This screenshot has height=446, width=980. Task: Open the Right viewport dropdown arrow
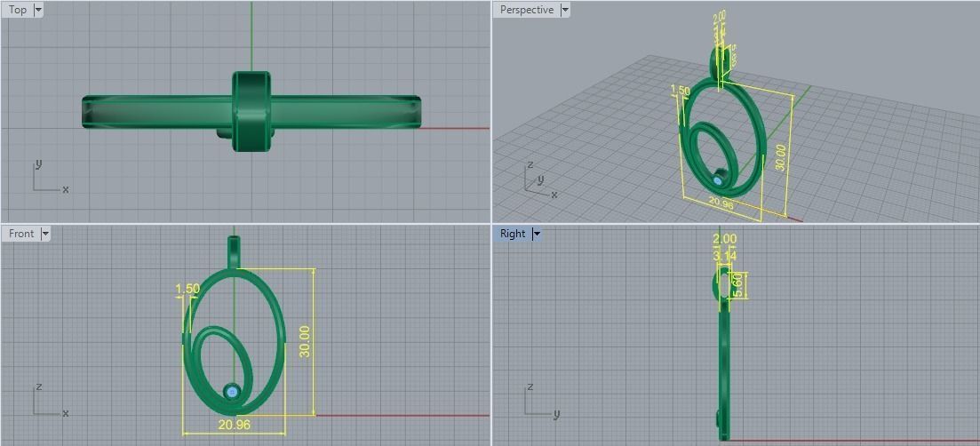[x=537, y=234]
